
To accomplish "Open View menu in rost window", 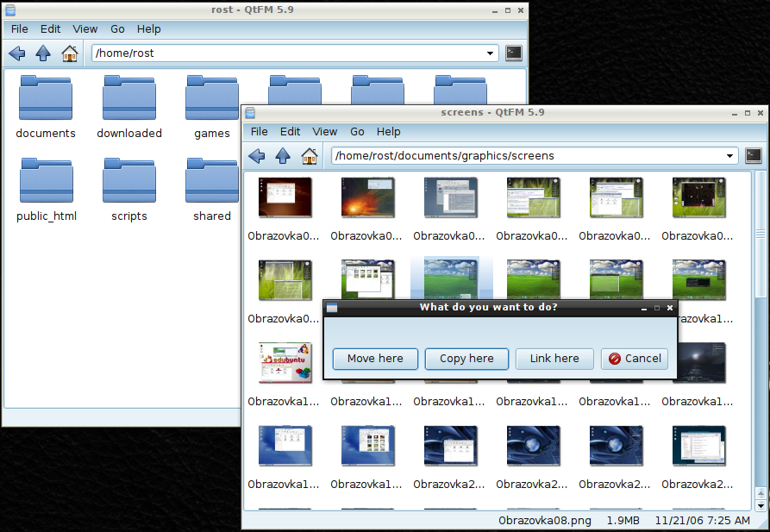I will [85, 29].
